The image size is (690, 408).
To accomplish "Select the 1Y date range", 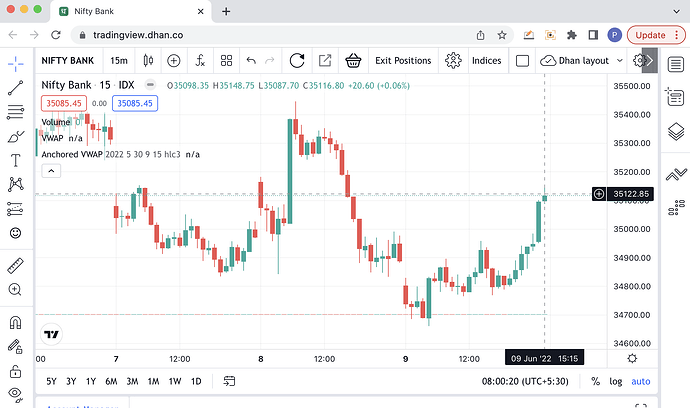I will click(91, 382).
